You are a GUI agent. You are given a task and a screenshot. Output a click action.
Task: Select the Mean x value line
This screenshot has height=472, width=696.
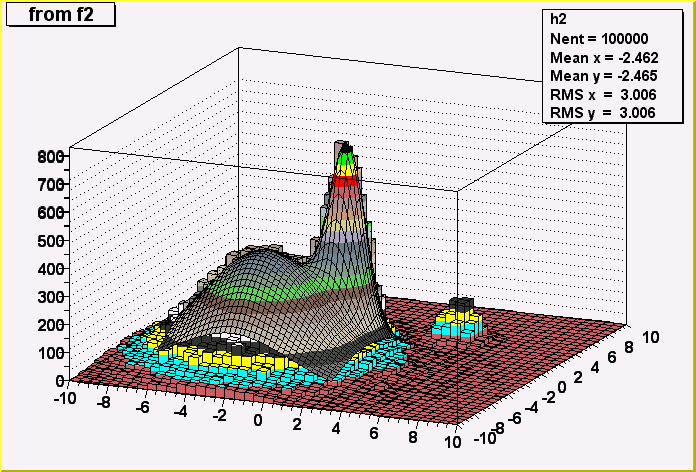click(603, 56)
